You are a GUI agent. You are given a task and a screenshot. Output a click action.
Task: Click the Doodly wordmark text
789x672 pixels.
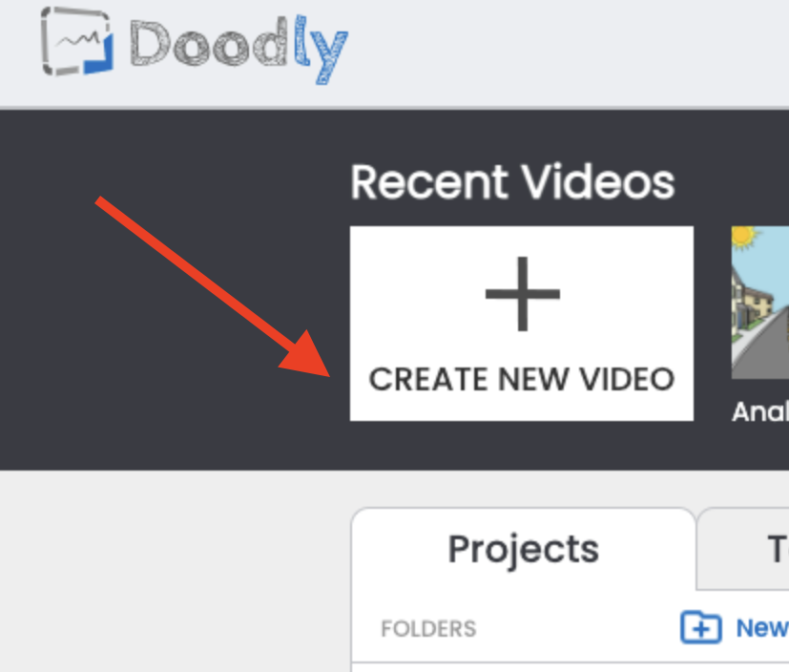coord(239,49)
